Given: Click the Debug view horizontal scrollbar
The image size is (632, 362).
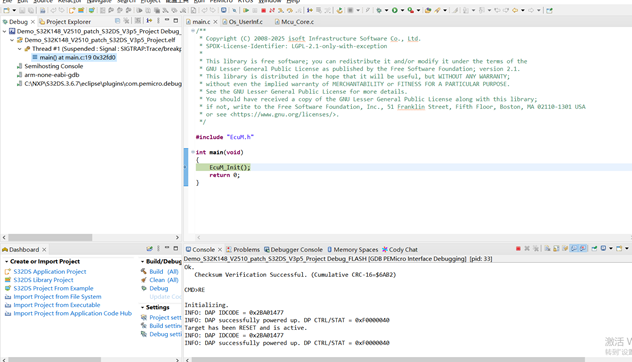Looking at the screenshot, I should (x=50, y=237).
